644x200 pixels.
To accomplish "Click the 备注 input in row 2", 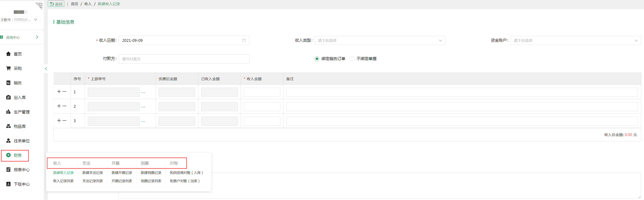I will tap(462, 107).
